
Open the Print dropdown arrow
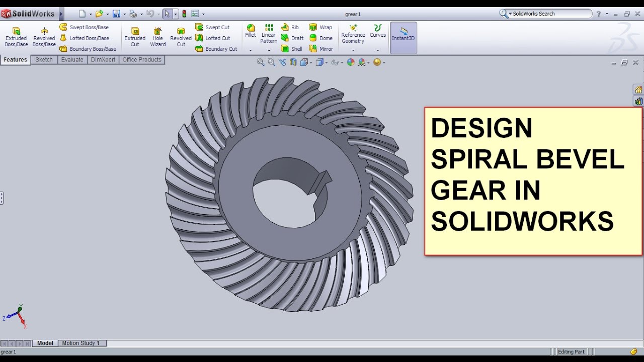coord(141,14)
